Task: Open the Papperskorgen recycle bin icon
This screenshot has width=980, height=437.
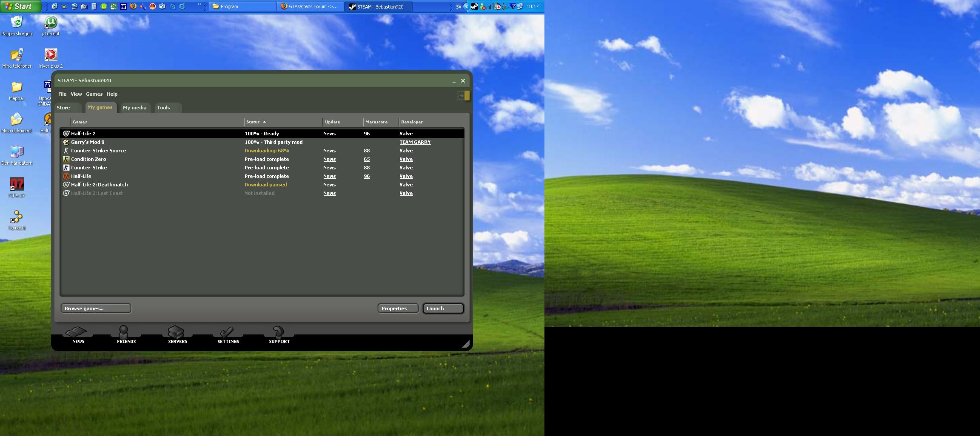Action: click(x=17, y=25)
